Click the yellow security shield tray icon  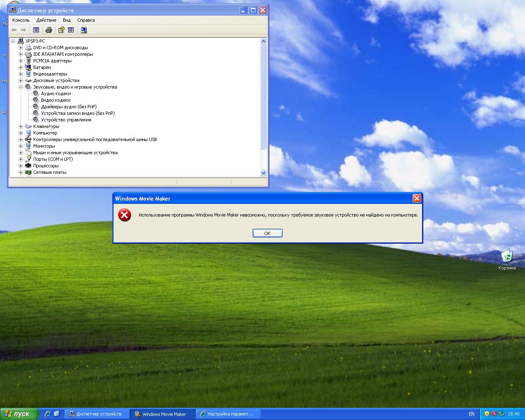(487, 414)
